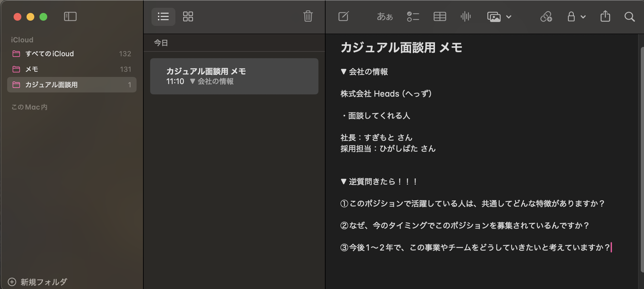Click the plus icon beside 新規フォルダ

coord(12,282)
